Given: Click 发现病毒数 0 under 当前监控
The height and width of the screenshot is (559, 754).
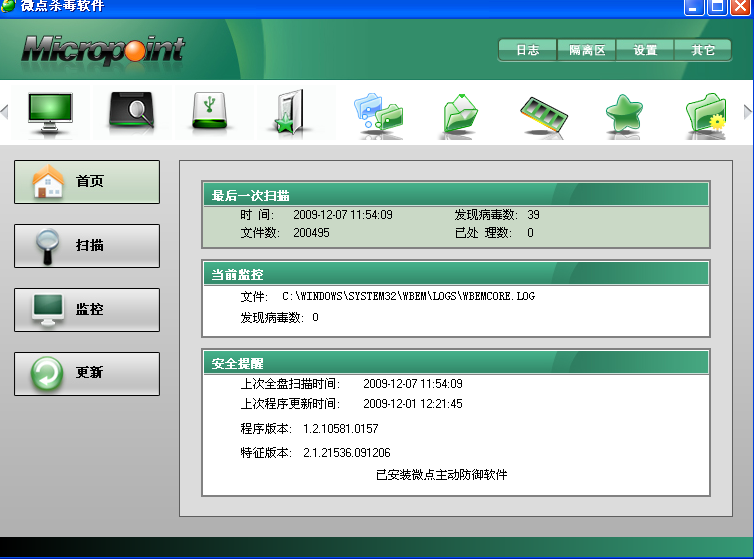Looking at the screenshot, I should tap(279, 318).
